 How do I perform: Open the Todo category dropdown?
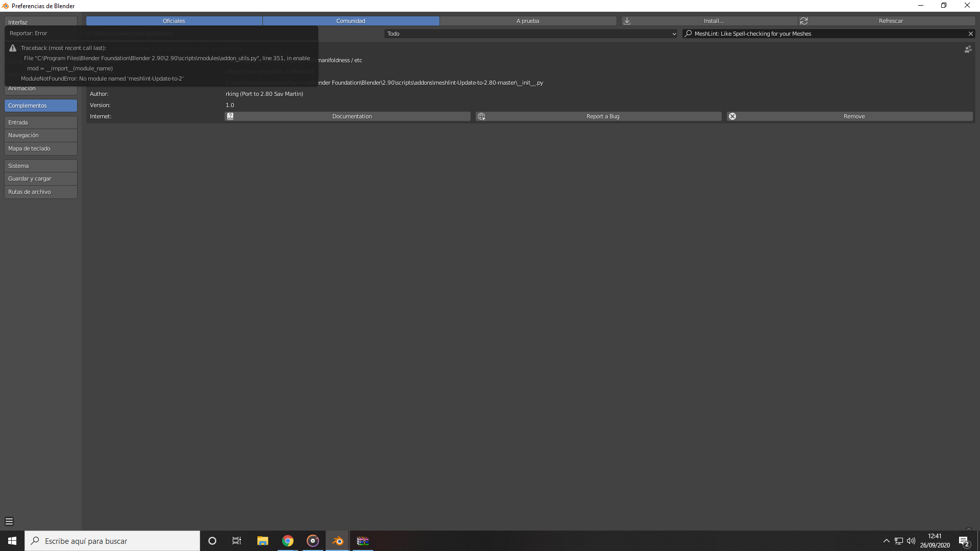[x=531, y=34]
